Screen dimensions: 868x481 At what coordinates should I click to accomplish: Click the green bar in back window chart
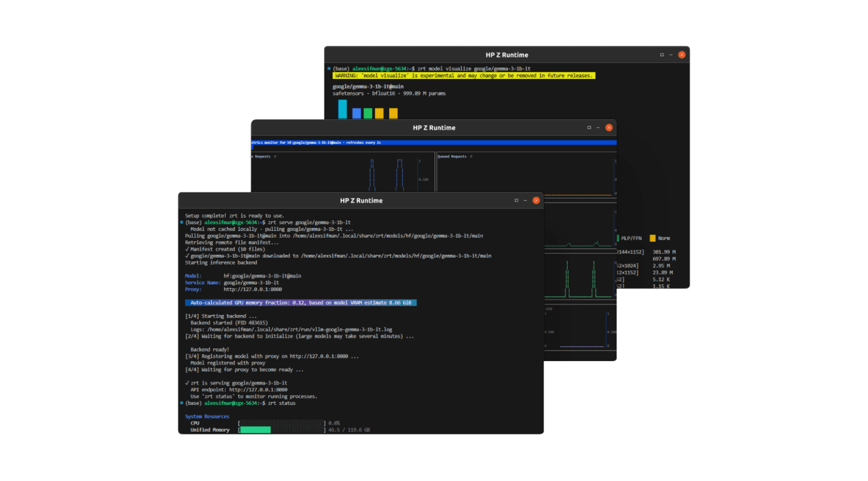(368, 113)
